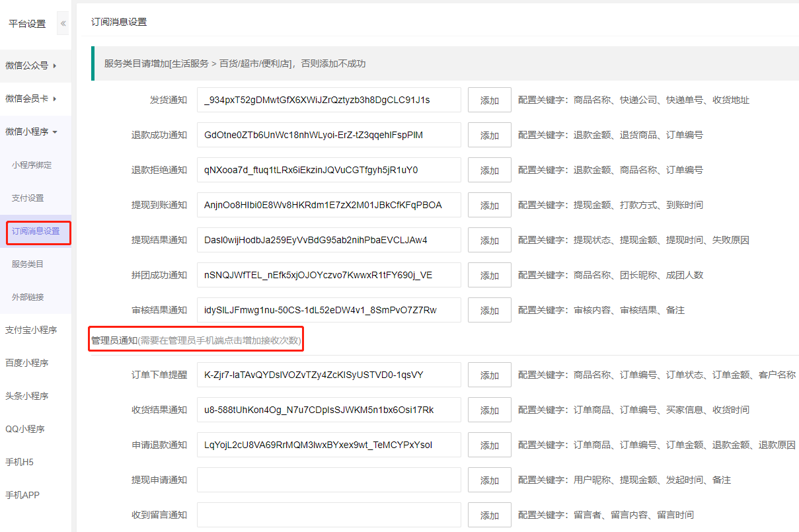Expand the 微信会员卡 menu

[30, 98]
